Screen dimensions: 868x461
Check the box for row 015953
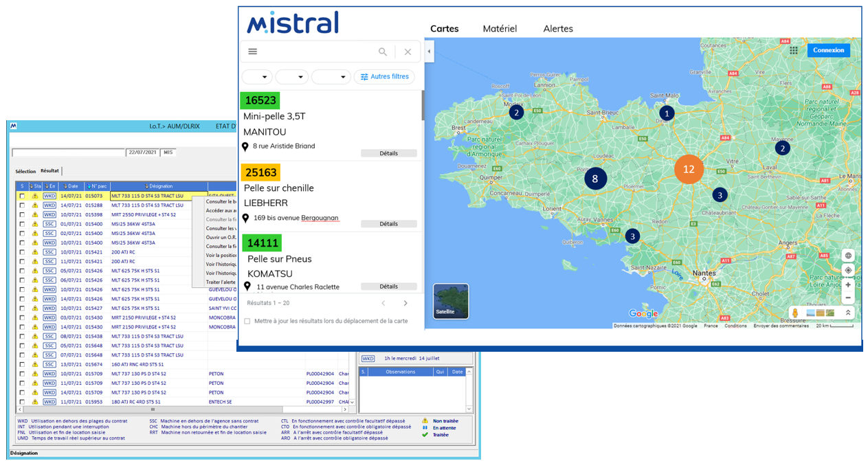[x=22, y=401]
